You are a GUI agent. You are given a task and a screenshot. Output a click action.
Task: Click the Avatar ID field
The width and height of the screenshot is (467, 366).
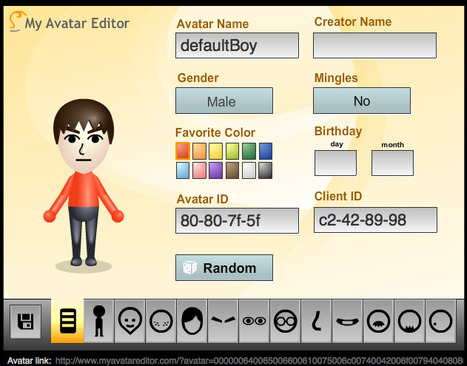click(x=237, y=221)
